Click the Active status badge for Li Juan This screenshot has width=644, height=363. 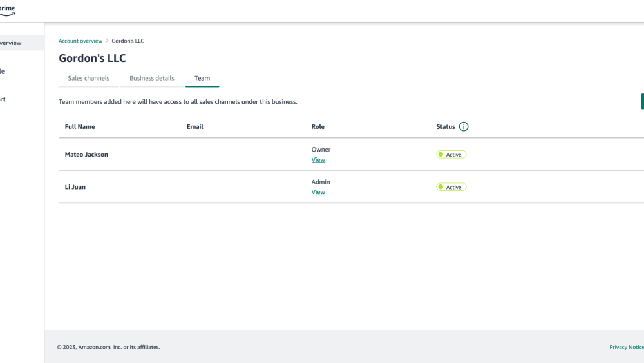coord(451,187)
